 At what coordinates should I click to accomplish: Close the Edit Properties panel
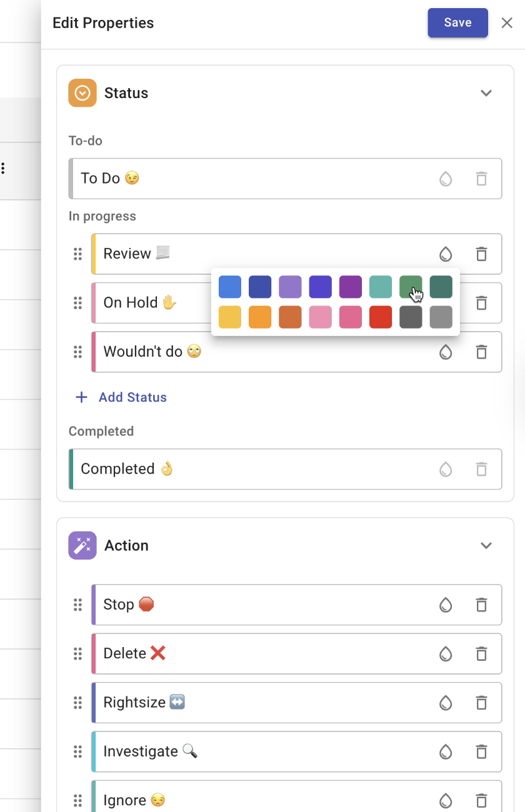[507, 23]
